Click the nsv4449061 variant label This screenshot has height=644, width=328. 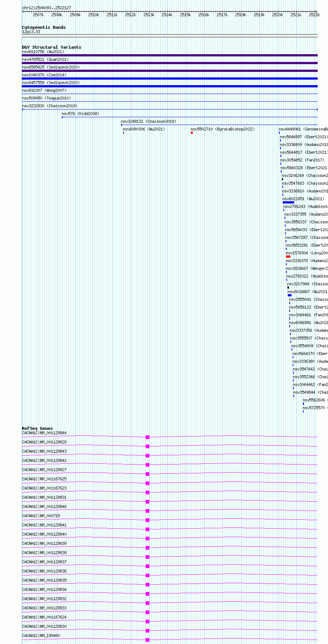303,129
